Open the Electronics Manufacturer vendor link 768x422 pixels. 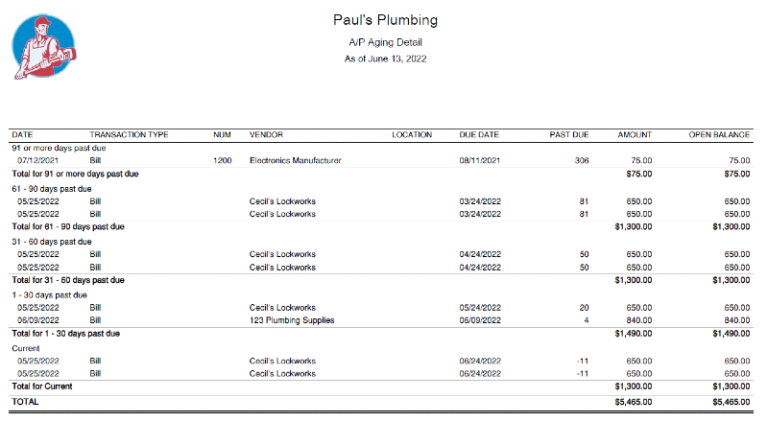point(295,160)
